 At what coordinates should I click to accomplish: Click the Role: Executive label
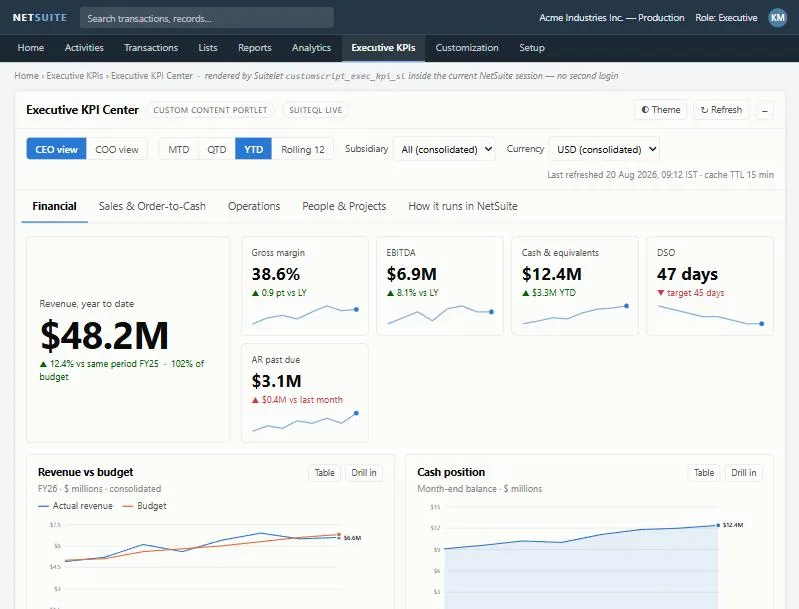[726, 18]
